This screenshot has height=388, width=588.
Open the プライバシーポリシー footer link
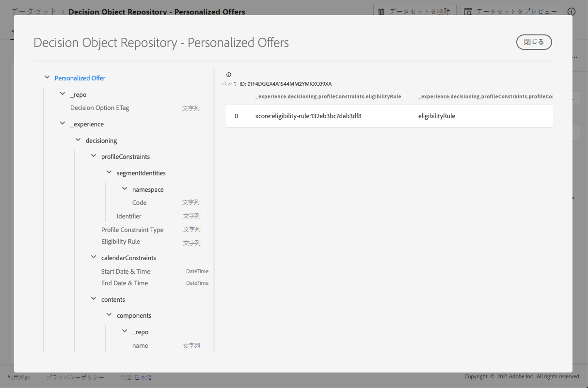[x=75, y=377]
